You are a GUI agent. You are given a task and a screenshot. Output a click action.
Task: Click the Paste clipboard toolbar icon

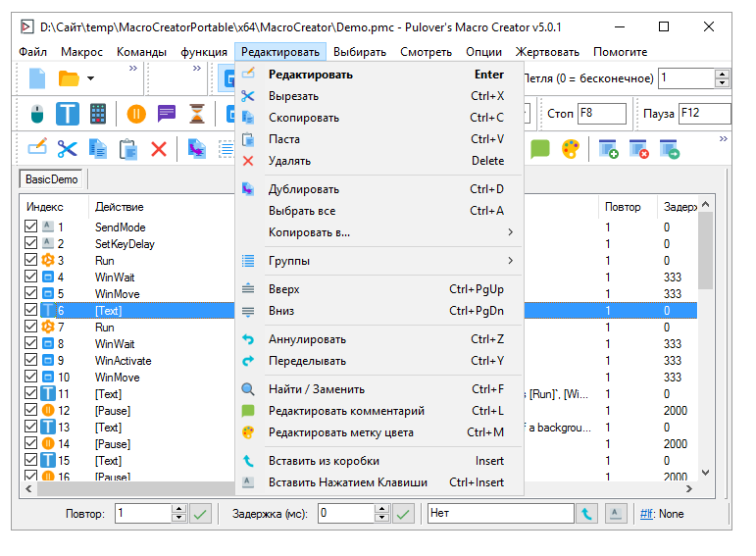pyautogui.click(x=128, y=149)
